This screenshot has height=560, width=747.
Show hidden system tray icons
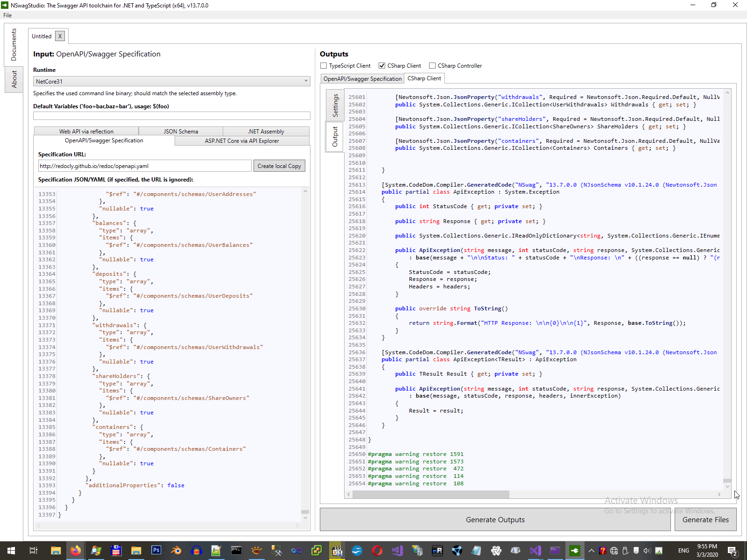tap(591, 551)
